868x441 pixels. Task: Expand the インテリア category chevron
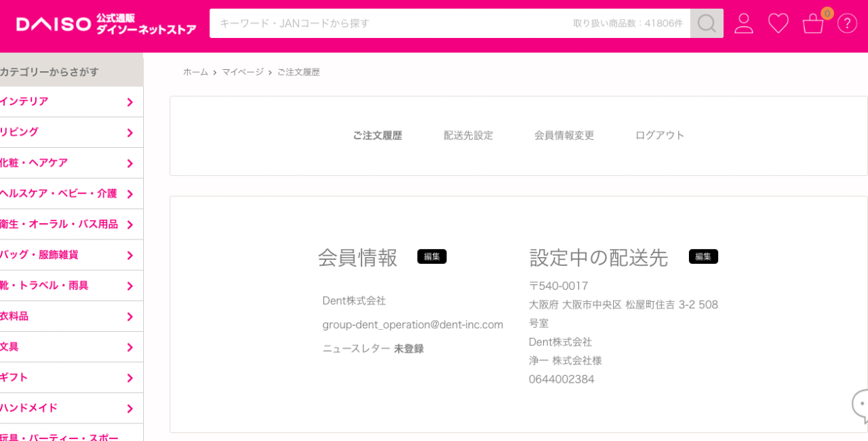tap(130, 102)
